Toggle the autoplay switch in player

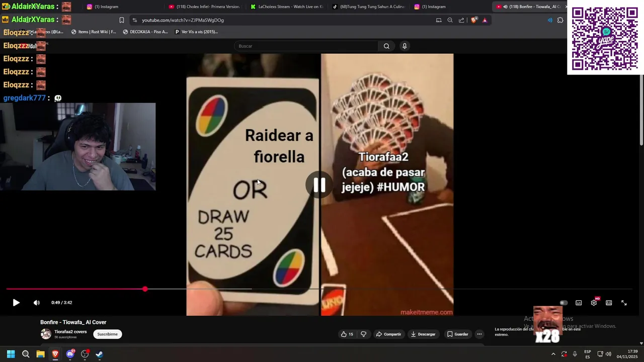[x=563, y=303]
